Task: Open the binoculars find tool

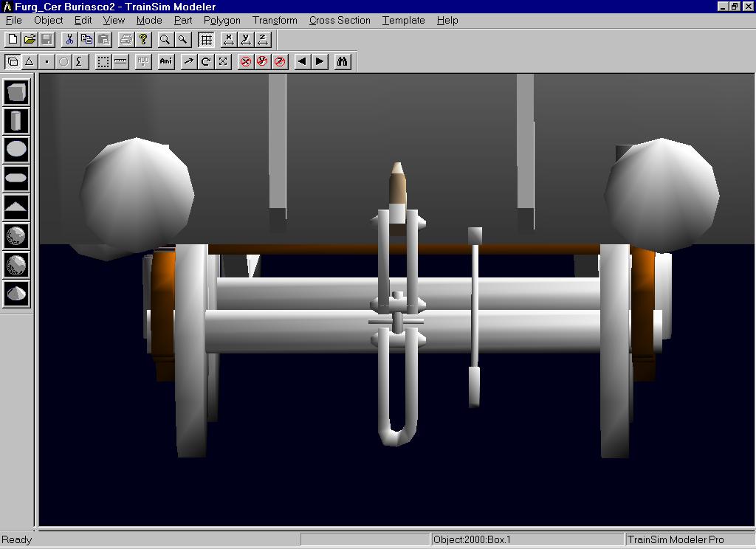Action: click(342, 61)
